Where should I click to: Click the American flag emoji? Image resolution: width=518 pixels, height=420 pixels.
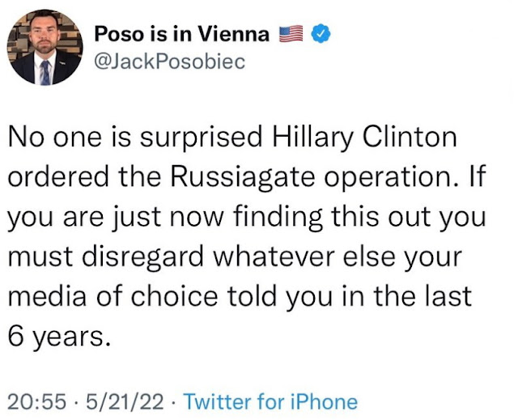(x=290, y=35)
